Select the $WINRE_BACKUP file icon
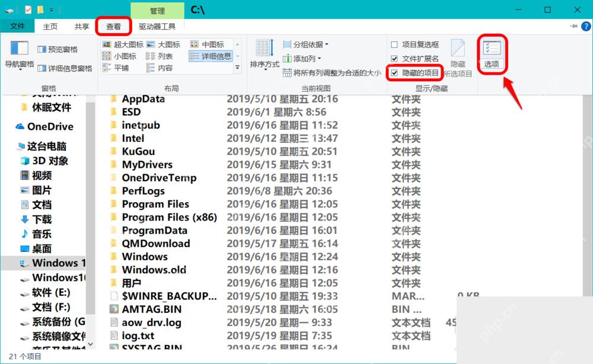The height and width of the screenshot is (364, 593). 114,296
